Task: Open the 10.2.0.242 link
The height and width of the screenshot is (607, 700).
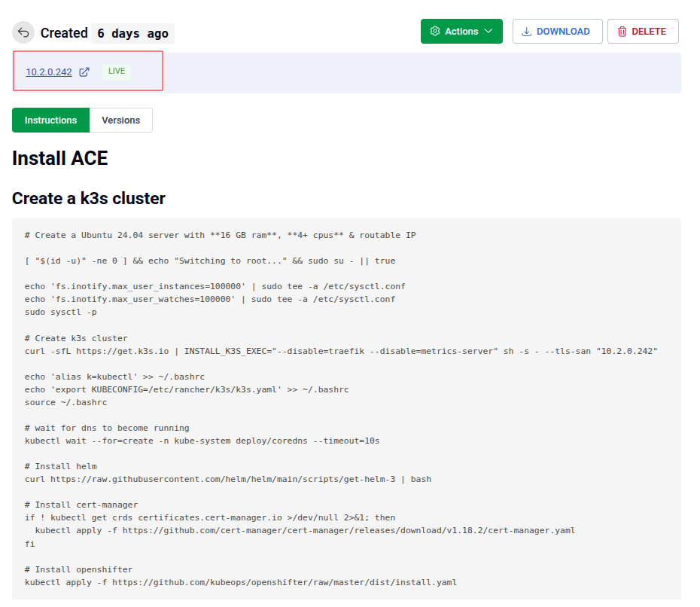Action: tap(47, 71)
